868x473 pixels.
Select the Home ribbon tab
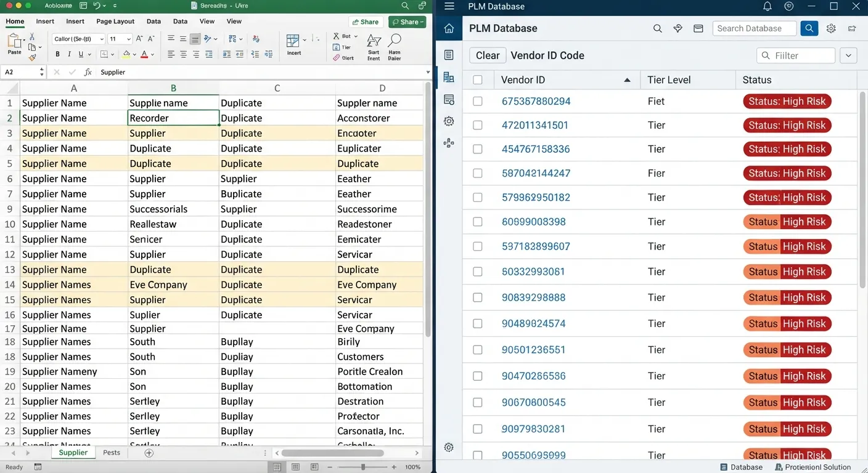pyautogui.click(x=15, y=21)
